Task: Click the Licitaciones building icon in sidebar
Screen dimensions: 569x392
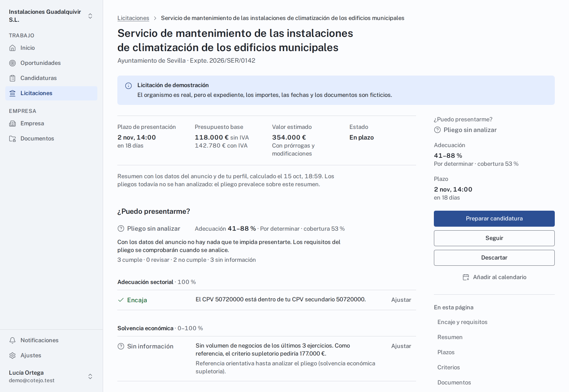Action: click(x=12, y=93)
